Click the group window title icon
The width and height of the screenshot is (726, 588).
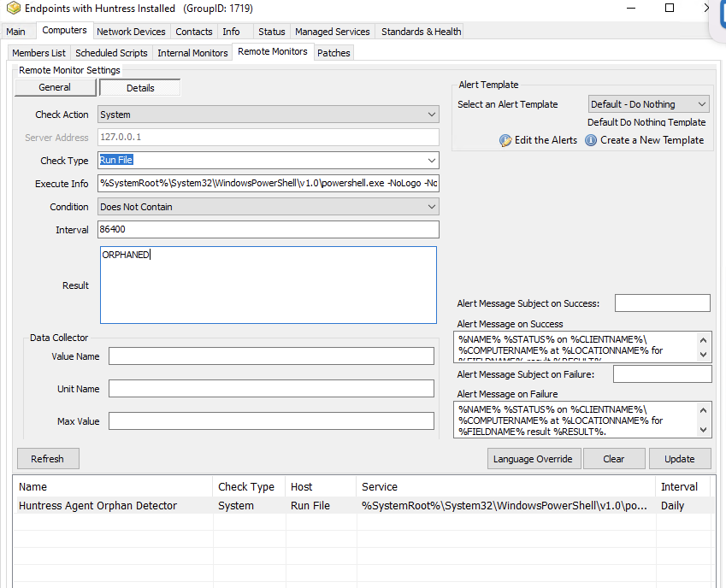pyautogui.click(x=14, y=8)
